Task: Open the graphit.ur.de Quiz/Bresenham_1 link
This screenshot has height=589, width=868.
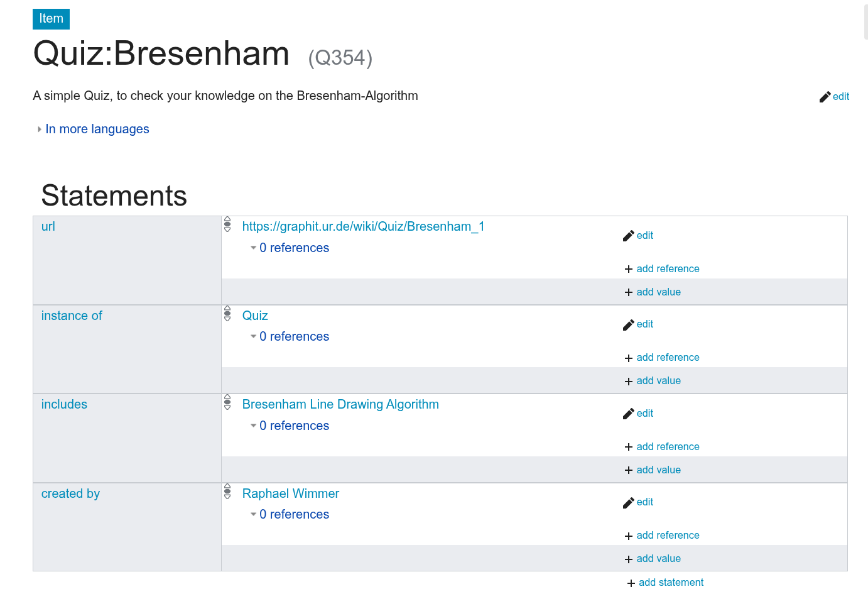Action: click(363, 226)
